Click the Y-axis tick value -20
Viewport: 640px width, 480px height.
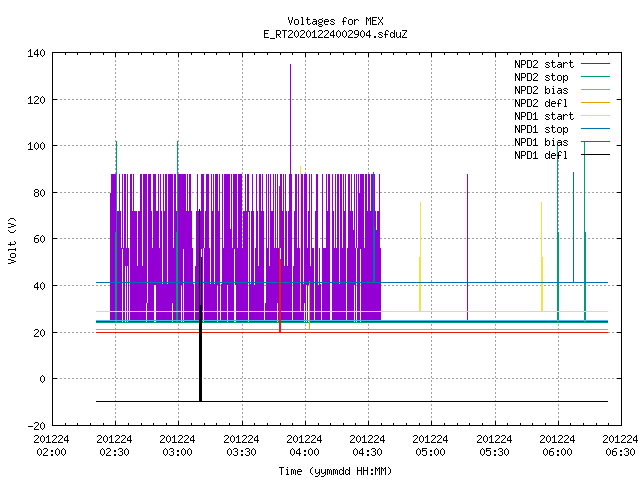36,426
